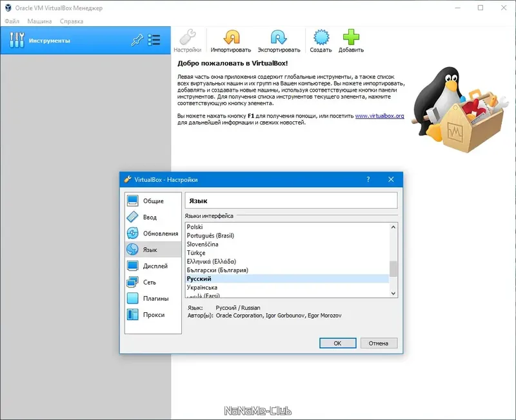Choose Українська in language list
The width and height of the screenshot is (516, 420).
pos(287,287)
